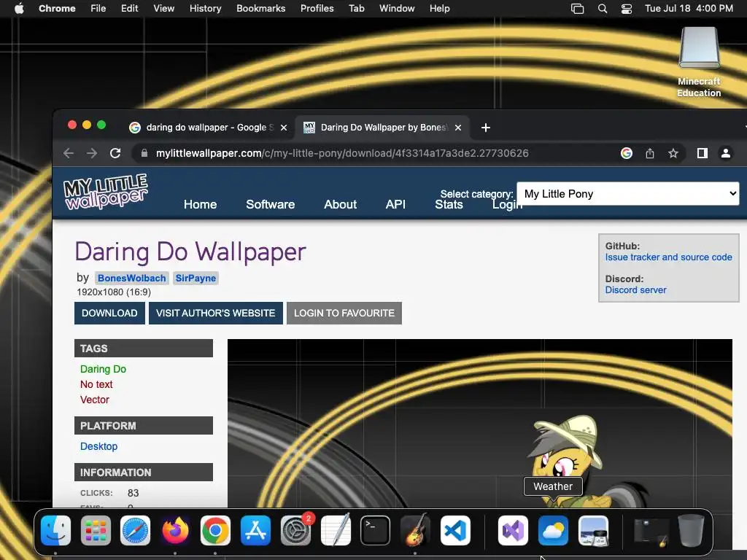This screenshot has width=747, height=560.
Task: Open Google Chrome dock icon
Action: (x=215, y=531)
